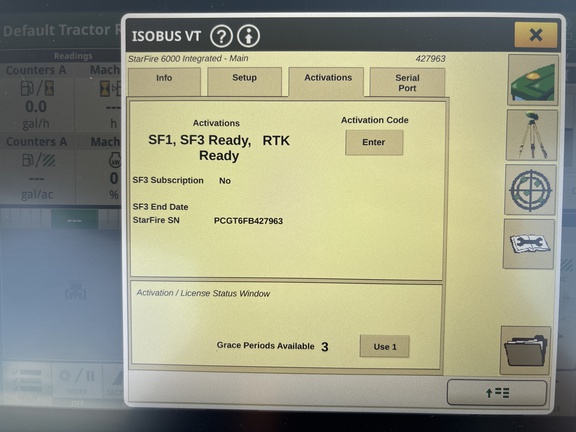576x432 pixels.
Task: Switch to the Setup tab
Action: [x=244, y=81]
